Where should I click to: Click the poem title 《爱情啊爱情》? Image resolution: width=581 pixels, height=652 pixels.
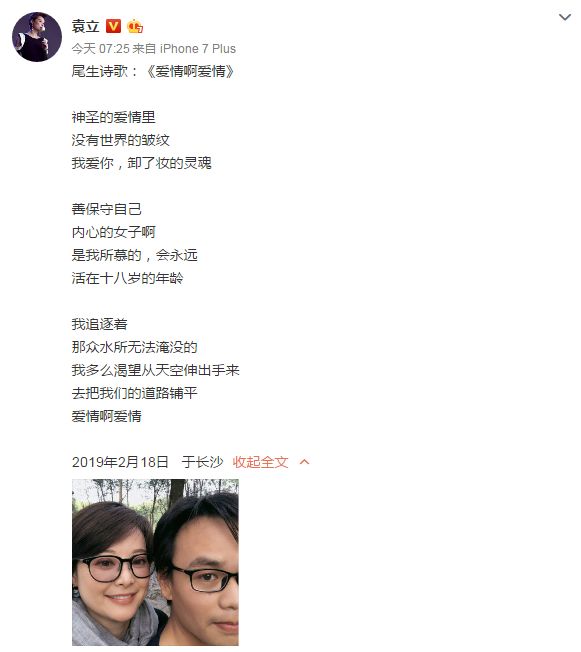point(191,72)
